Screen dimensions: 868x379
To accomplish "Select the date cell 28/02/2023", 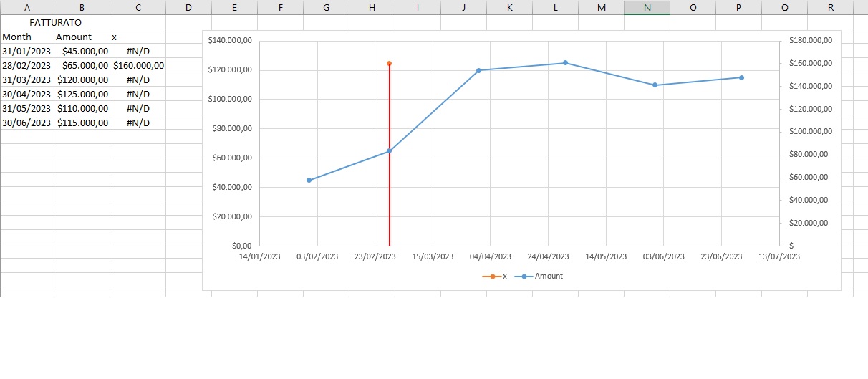I will (x=27, y=65).
